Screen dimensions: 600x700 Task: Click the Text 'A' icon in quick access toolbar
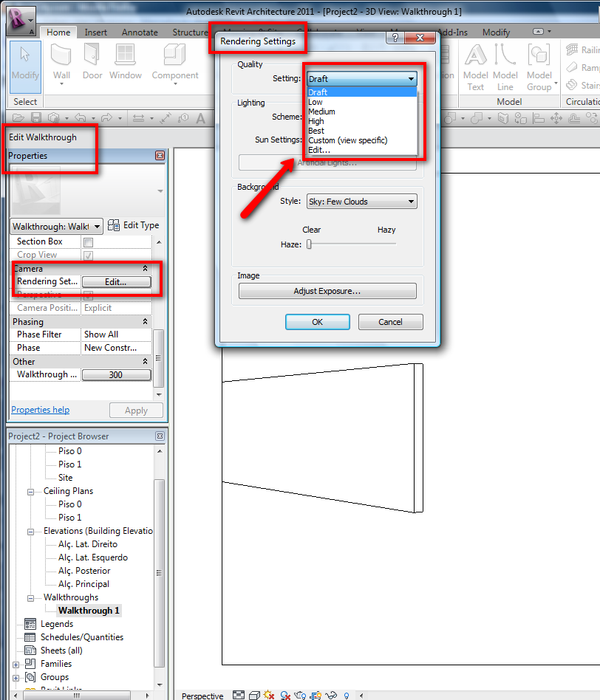coord(200,118)
